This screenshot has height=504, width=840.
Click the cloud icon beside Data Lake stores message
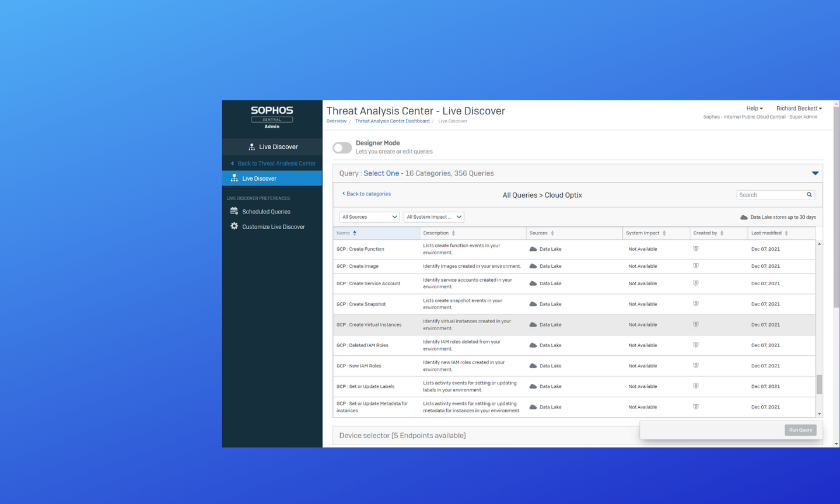[744, 216]
